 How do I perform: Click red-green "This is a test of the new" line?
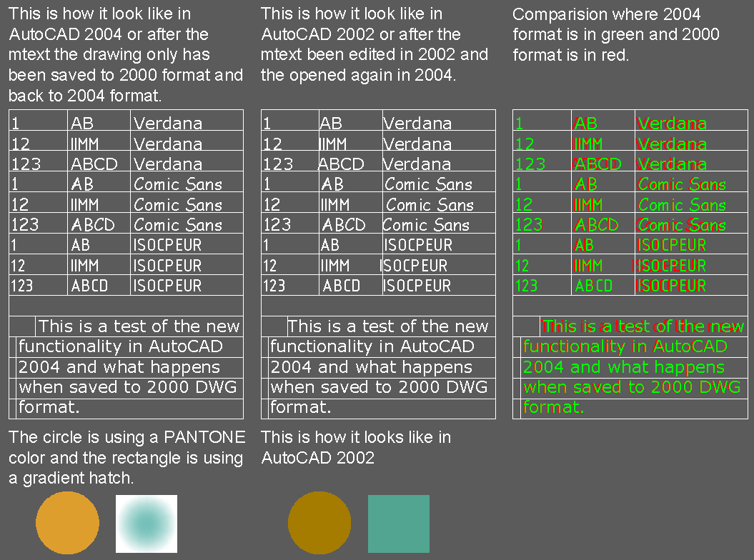tap(643, 326)
